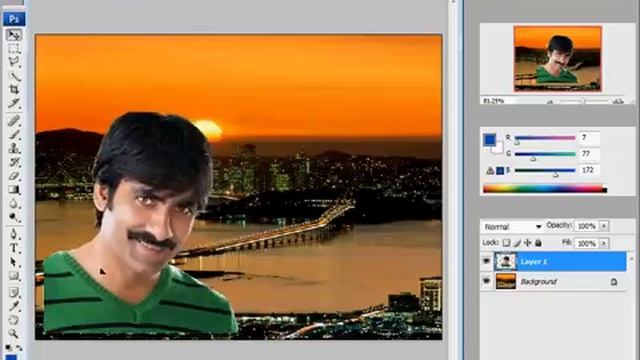Click the Layer 1 thumbnail
This screenshot has height=360, width=640.
pos(505,261)
